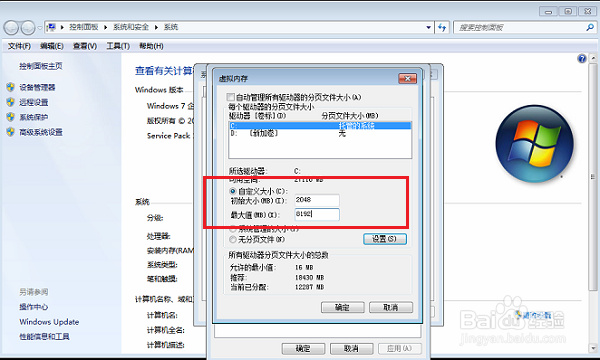Image resolution: width=600 pixels, height=360 pixels.
Task: Open the 查看(V) menu
Action: click(x=85, y=46)
